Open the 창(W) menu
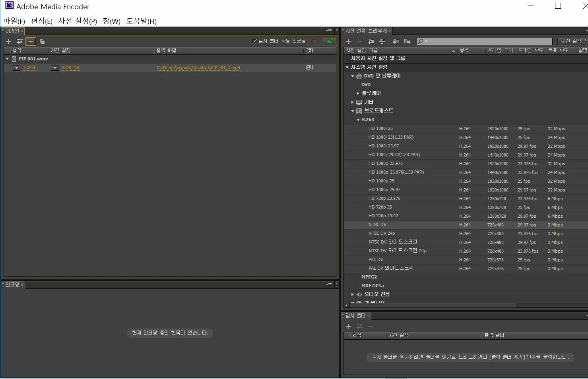Screen dimensions: 588x379 click(111, 21)
